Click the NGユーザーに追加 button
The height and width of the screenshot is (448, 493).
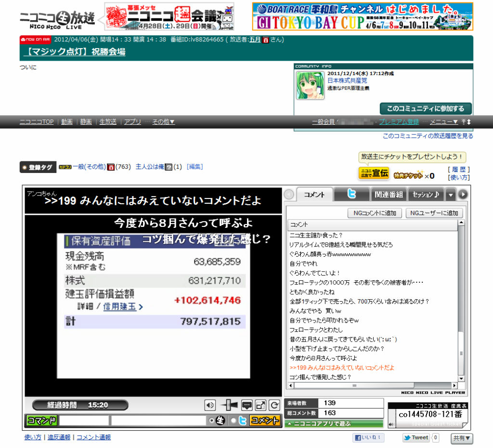tap(434, 213)
